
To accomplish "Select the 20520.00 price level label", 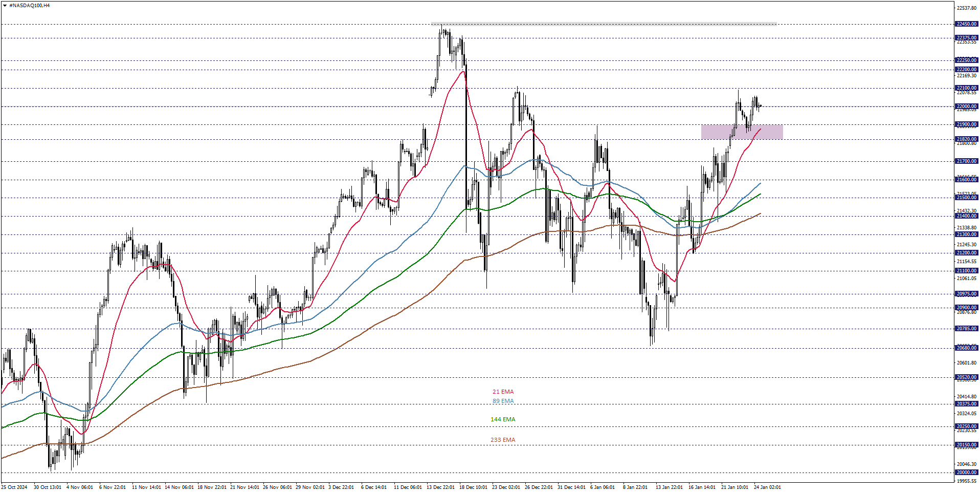I will click(x=966, y=377).
